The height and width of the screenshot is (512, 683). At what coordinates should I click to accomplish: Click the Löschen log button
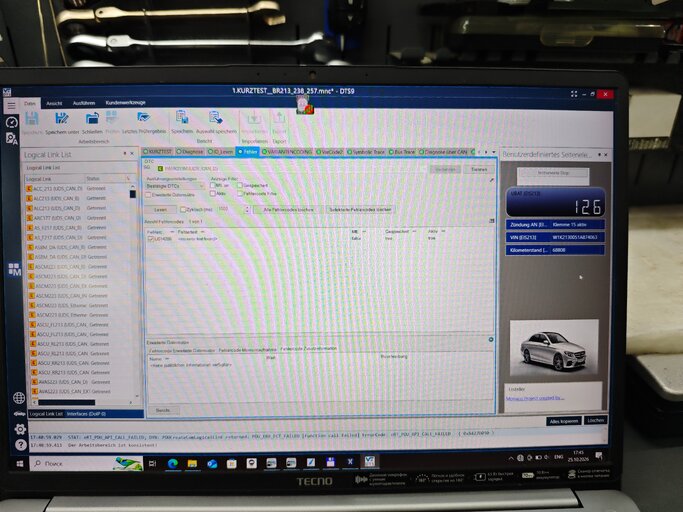coord(595,420)
